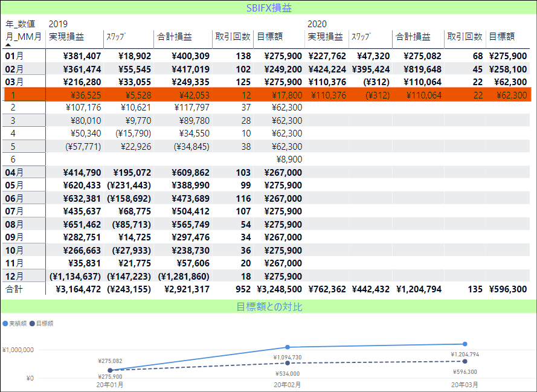This screenshot has height=392, width=537.
Task: Click the (¥231,443) cell in 05月
Action: (x=129, y=185)
